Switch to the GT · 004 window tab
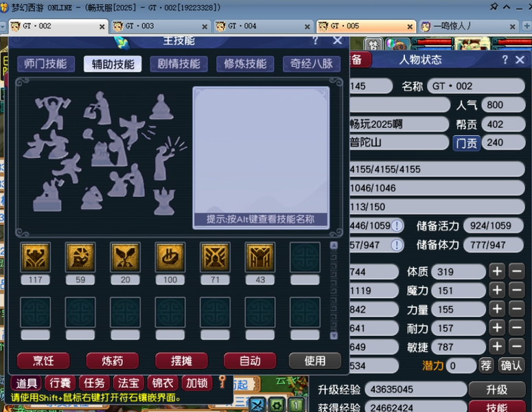The height and width of the screenshot is (412, 532). [x=263, y=26]
